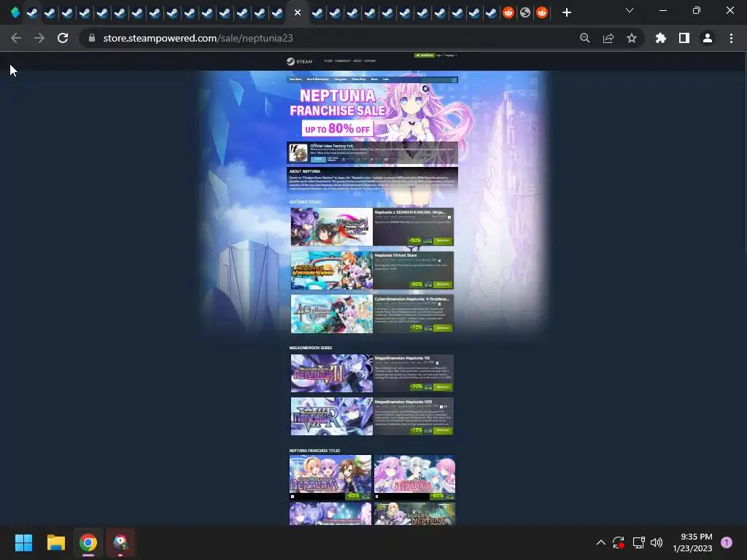This screenshot has height=560, width=747.
Task: Expand the Categories menu
Action: [340, 79]
